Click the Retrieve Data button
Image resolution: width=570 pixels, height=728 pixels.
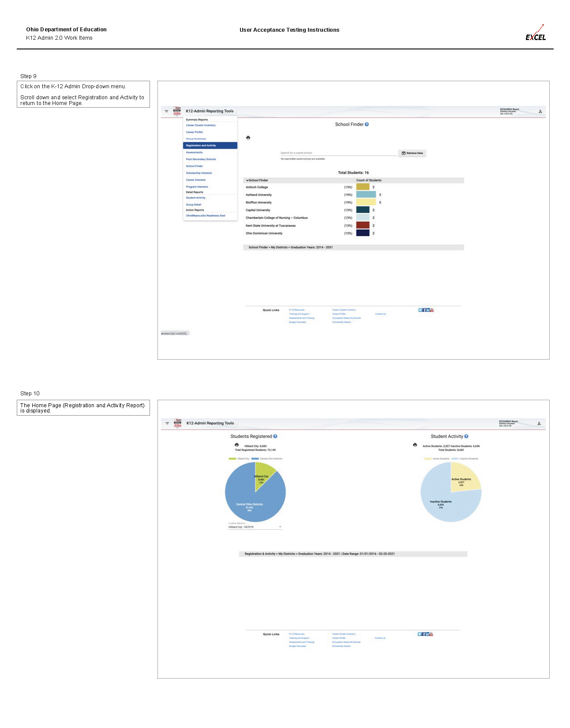(x=412, y=153)
